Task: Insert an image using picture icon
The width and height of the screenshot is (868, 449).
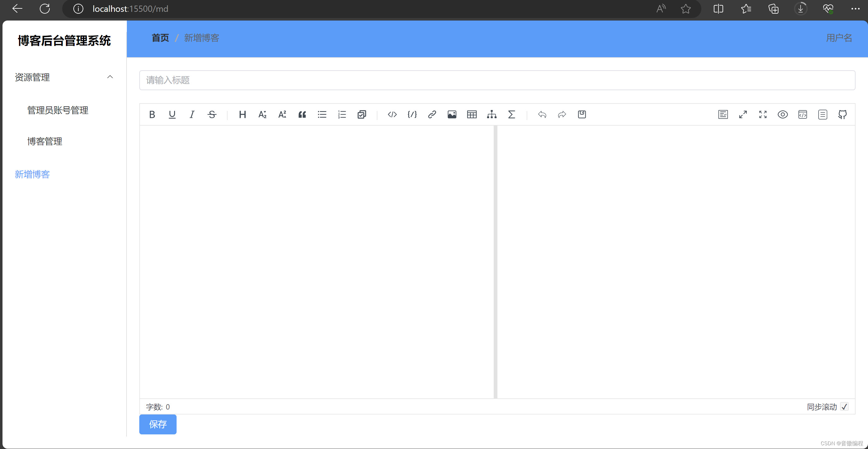Action: 452,115
